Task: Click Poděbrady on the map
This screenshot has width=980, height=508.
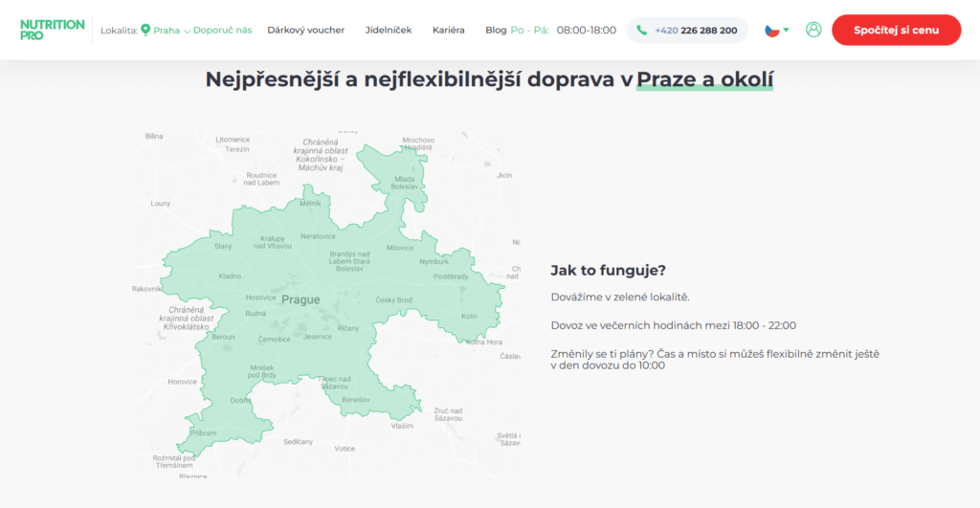Action: 451,276
